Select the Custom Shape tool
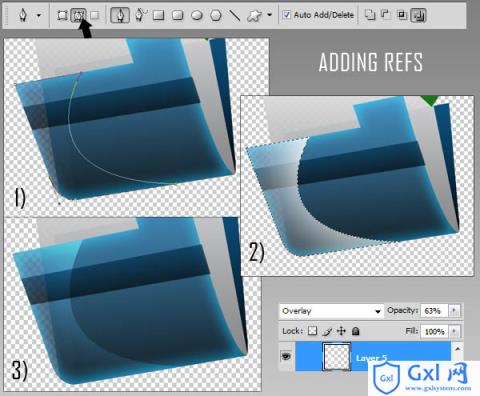480x396 pixels. 255,15
